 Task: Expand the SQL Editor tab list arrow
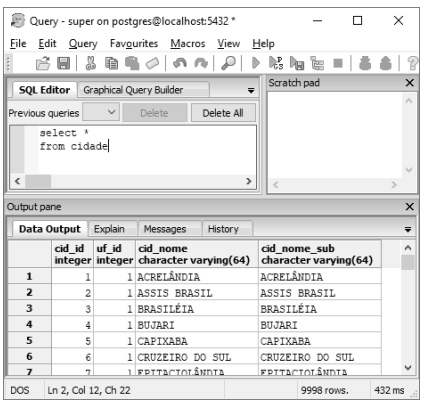point(251,90)
